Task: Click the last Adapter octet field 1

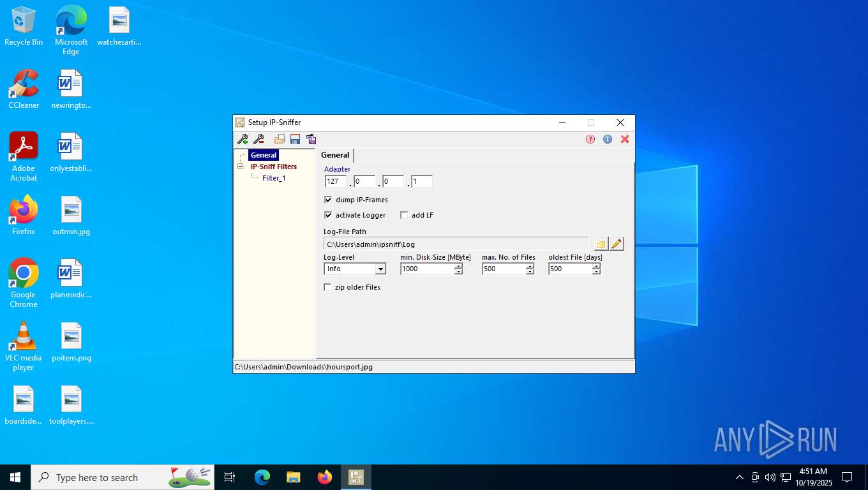Action: (x=422, y=181)
